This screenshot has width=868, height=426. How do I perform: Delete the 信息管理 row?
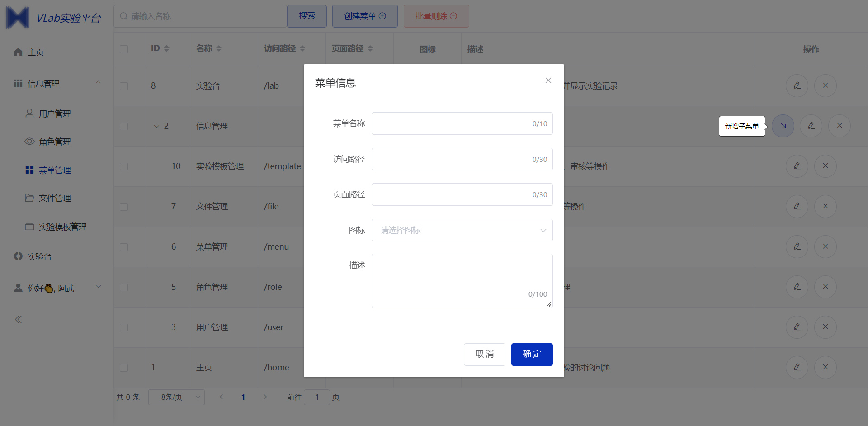tap(840, 126)
